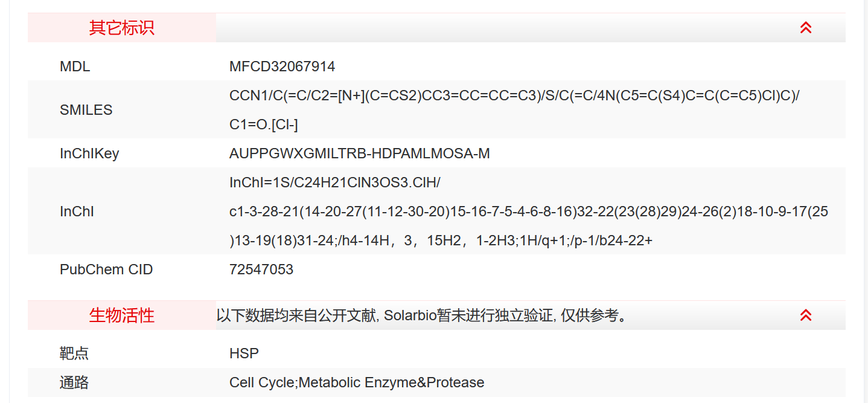Click the InChIKey row label
Image resolution: width=868 pixels, height=403 pixels.
click(x=89, y=153)
